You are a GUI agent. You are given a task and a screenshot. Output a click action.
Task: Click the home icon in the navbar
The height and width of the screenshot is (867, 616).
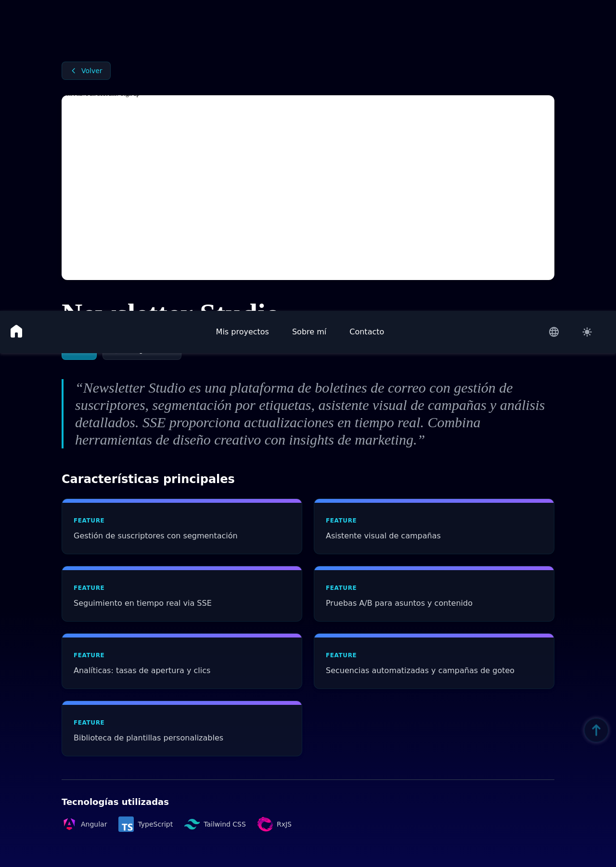(x=16, y=331)
